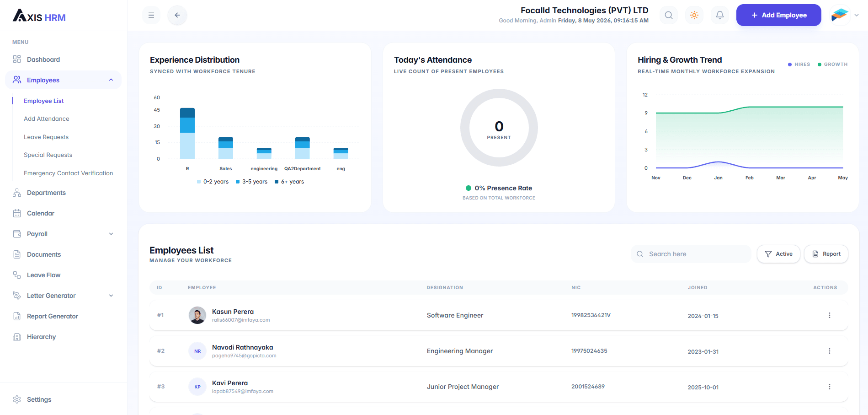Click the NR avatar initials

click(197, 351)
